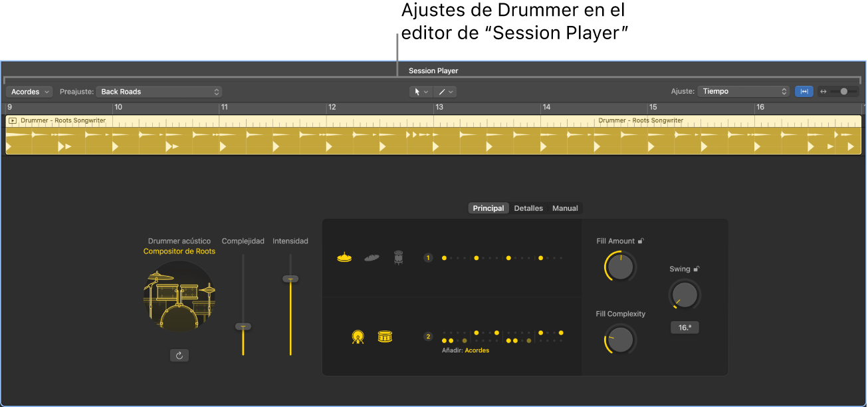The height and width of the screenshot is (407, 868).
Task: Click the refresh drummer performance icon
Action: tap(179, 355)
